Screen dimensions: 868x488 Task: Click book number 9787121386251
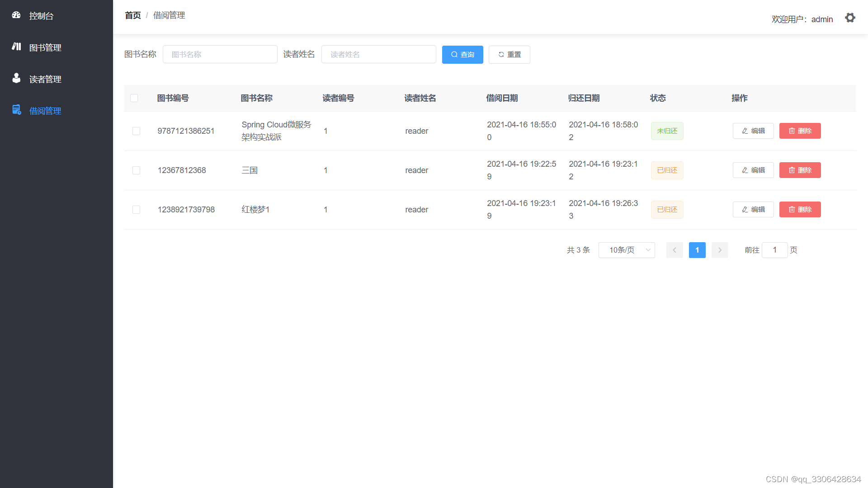click(186, 131)
